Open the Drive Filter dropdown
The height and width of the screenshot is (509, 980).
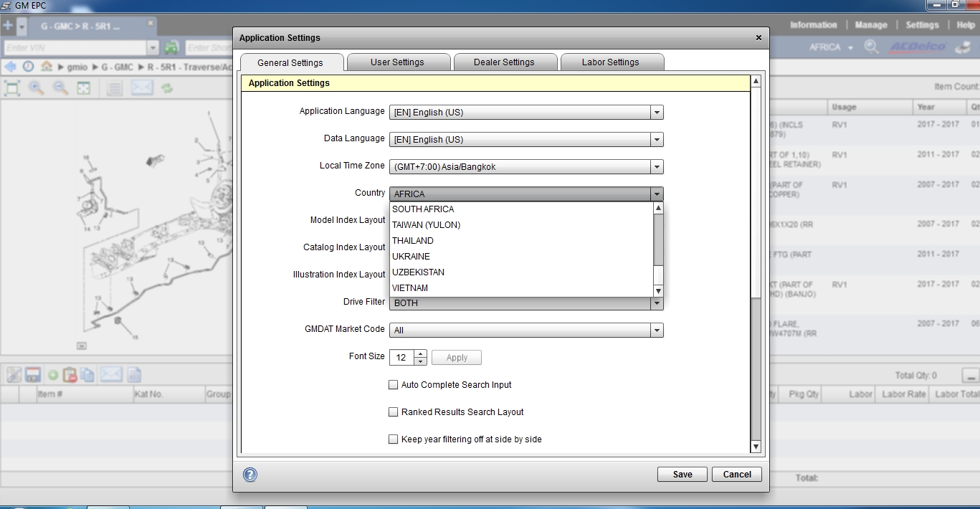656,304
